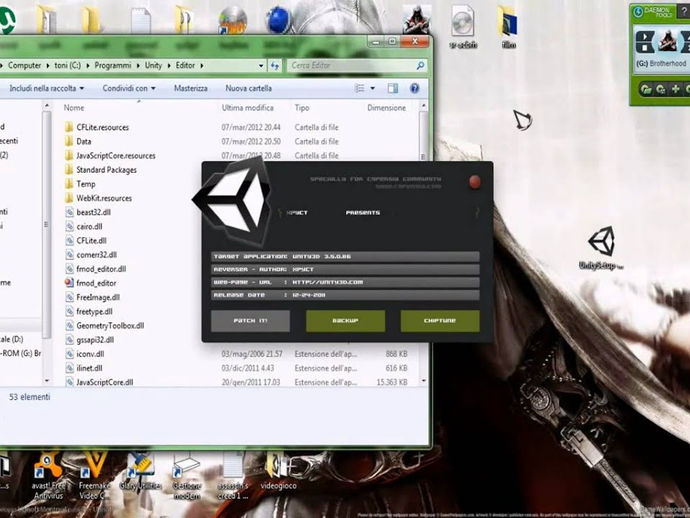Image resolution: width=690 pixels, height=518 pixels.
Task: Select the ilinet.dll file
Action: pos(89,368)
